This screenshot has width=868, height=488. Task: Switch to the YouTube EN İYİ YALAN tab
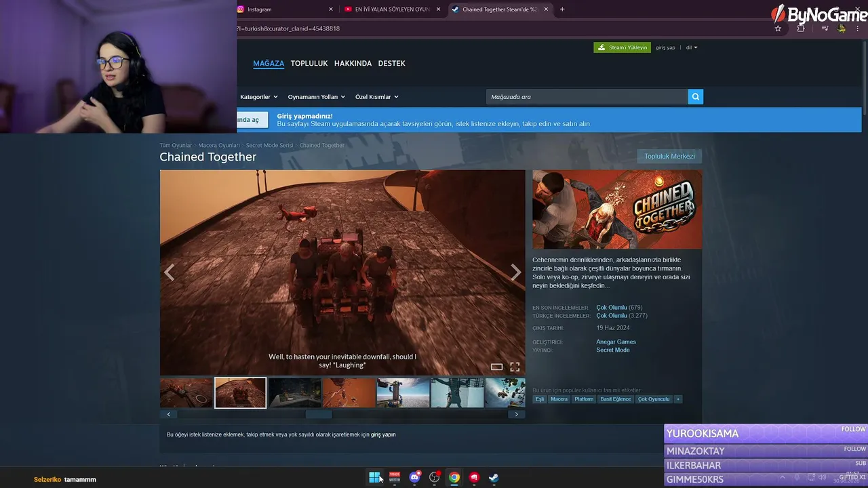[392, 9]
